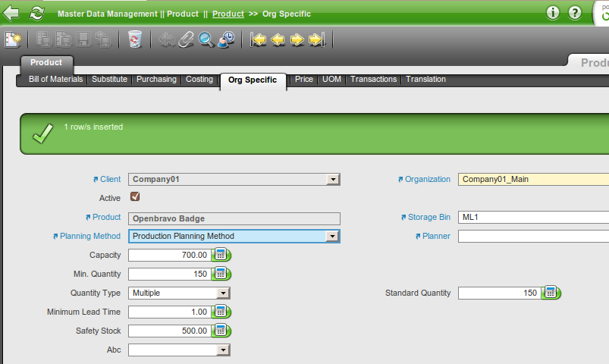Image resolution: width=609 pixels, height=364 pixels.
Task: Open the help question mark icon
Action: tap(575, 13)
